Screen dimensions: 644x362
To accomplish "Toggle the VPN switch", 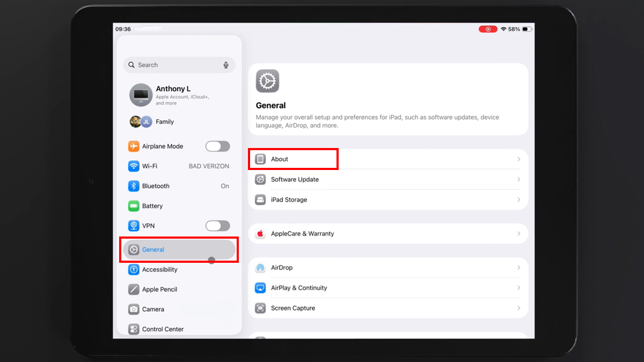I will point(218,226).
